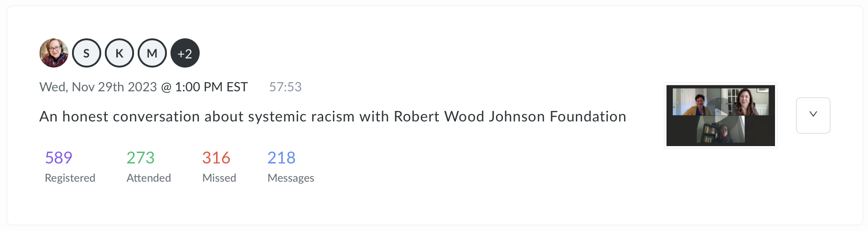Open the Registered label
Viewport: 868px width, 231px height.
pyautogui.click(x=70, y=178)
